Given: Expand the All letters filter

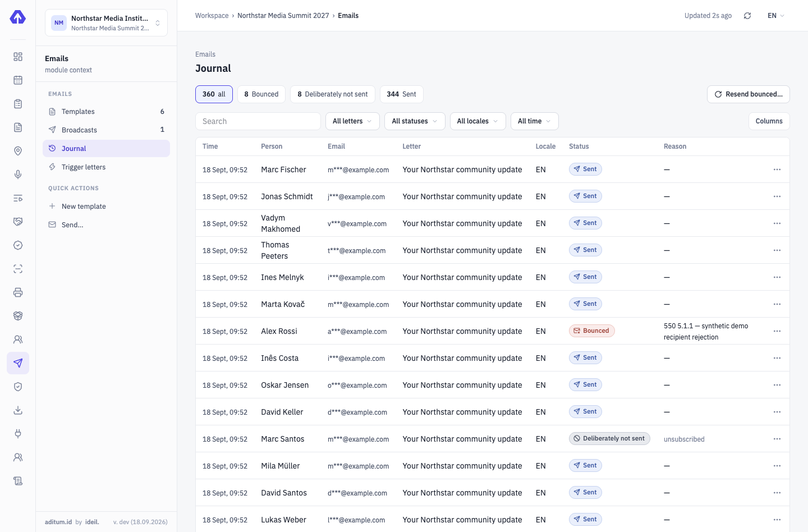Looking at the screenshot, I should [352, 121].
